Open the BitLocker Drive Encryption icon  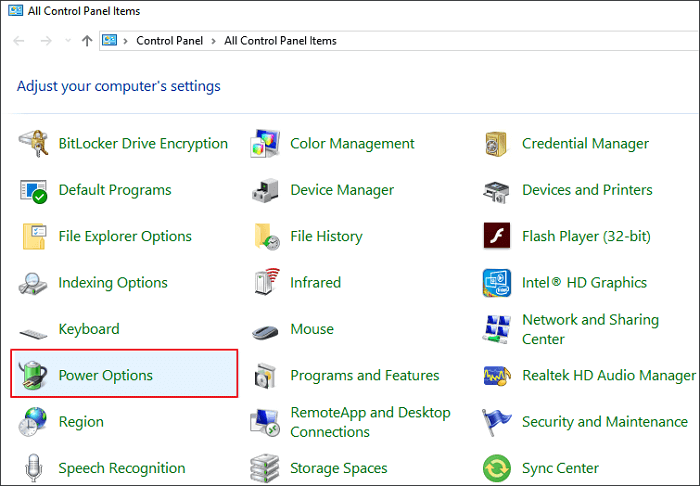click(x=34, y=143)
